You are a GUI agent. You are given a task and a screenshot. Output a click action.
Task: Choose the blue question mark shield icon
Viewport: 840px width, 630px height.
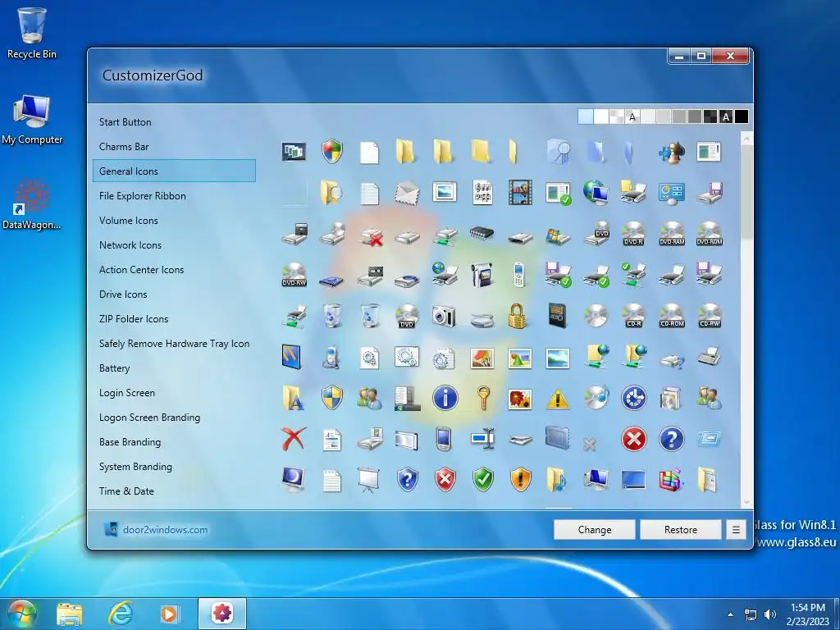pyautogui.click(x=407, y=479)
